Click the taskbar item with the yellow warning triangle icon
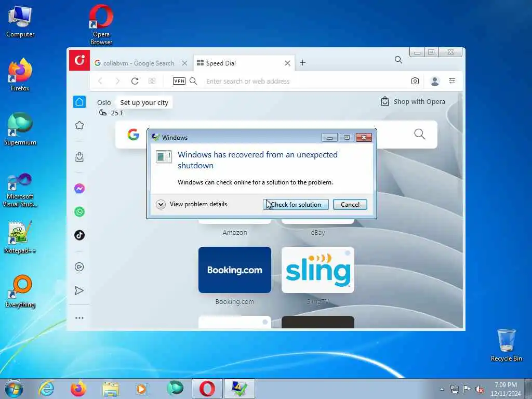 coord(239,389)
